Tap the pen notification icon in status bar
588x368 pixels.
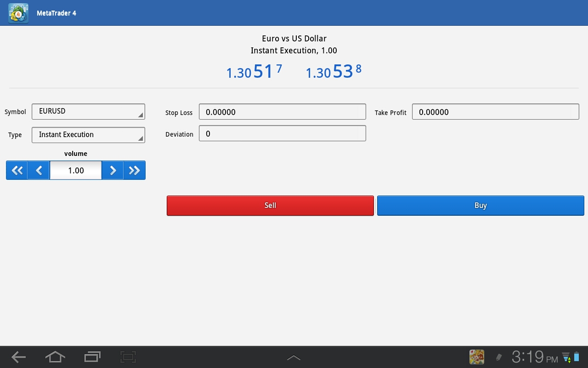click(x=499, y=357)
